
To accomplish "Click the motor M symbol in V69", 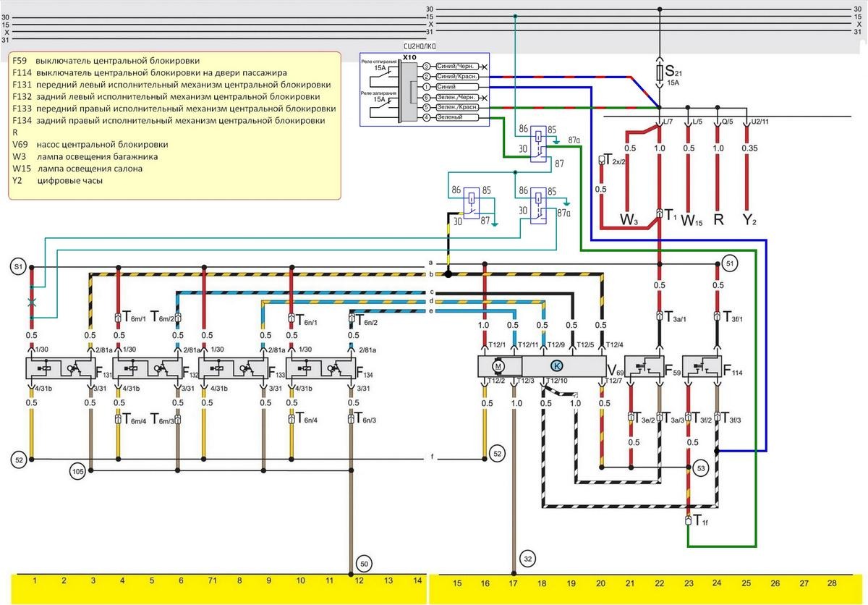I will 498,366.
